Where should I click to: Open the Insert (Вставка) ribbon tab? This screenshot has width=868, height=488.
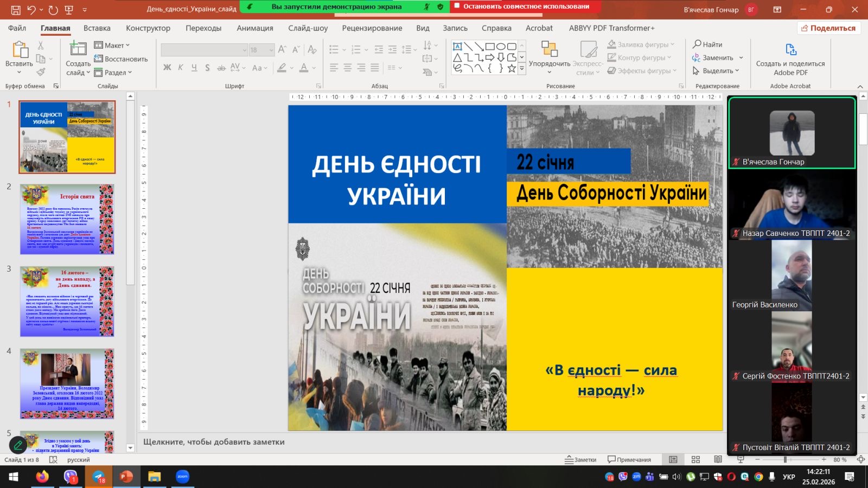coord(97,28)
